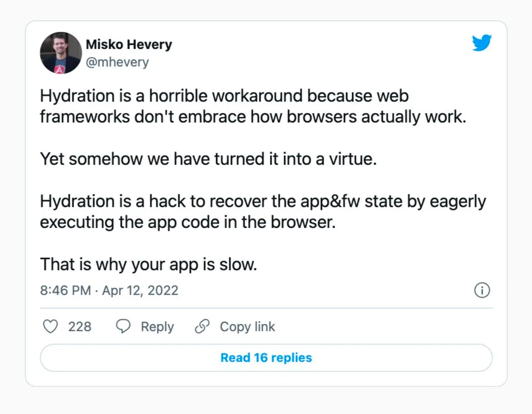
Task: Click the Misko Hevery display name
Action: pos(129,44)
